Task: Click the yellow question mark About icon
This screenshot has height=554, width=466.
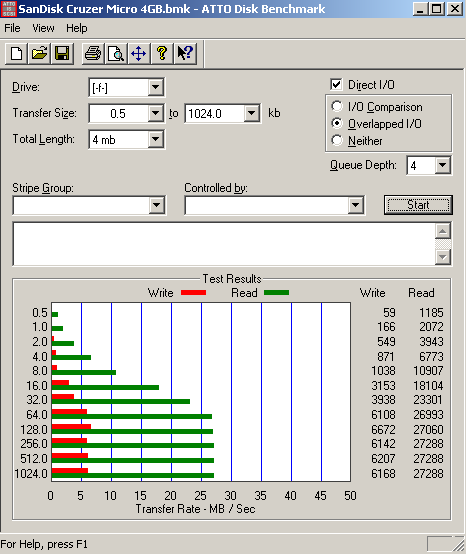Action: point(162,54)
